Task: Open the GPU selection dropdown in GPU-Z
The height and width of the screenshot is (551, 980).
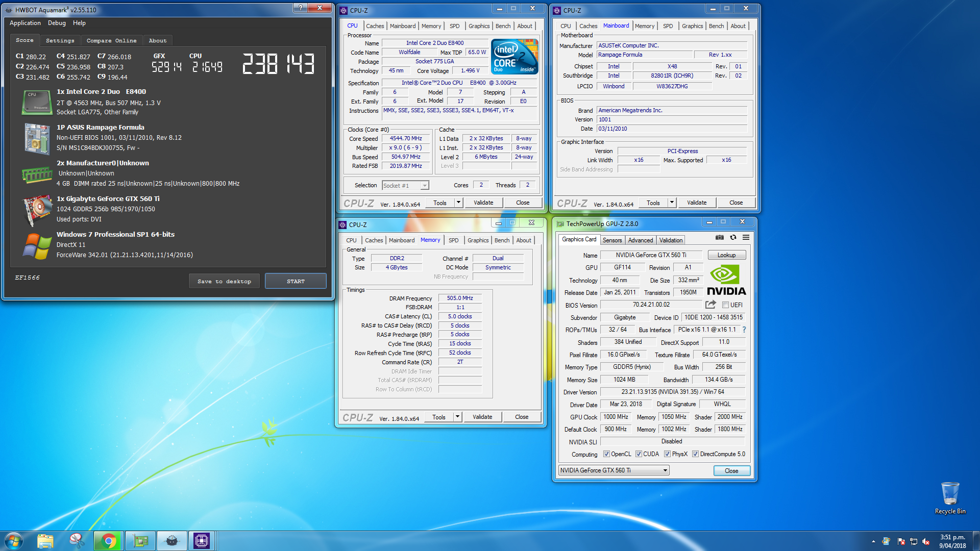Action: [x=614, y=470]
